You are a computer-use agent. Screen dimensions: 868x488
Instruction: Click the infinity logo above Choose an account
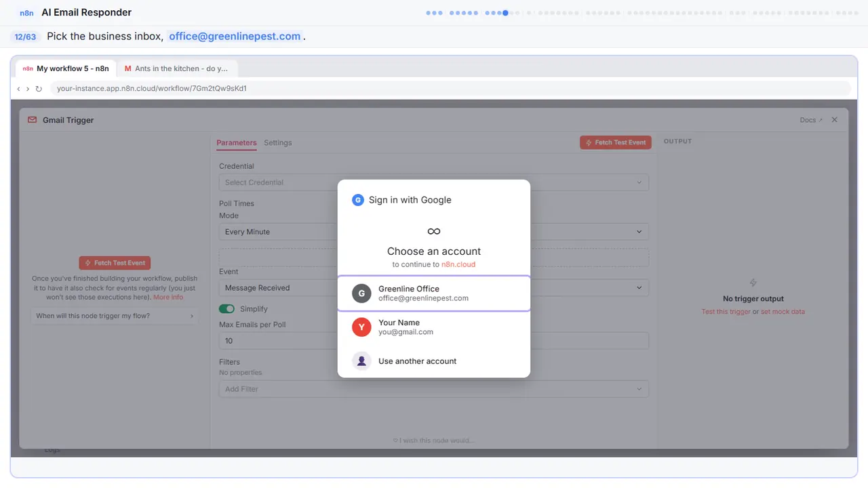click(x=434, y=232)
